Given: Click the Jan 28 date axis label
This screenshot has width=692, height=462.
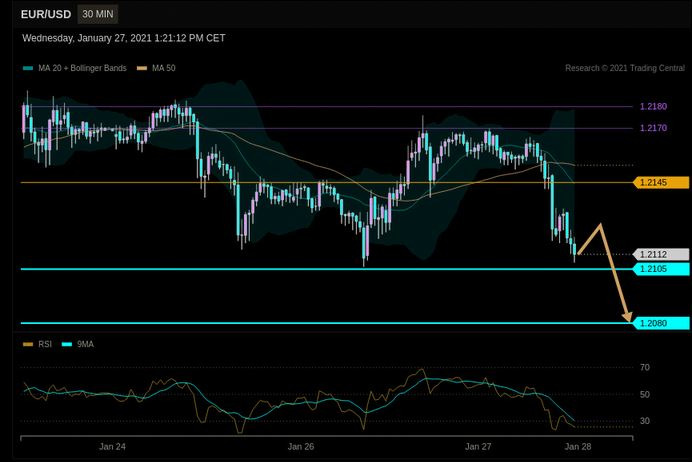Looking at the screenshot, I should point(578,447).
